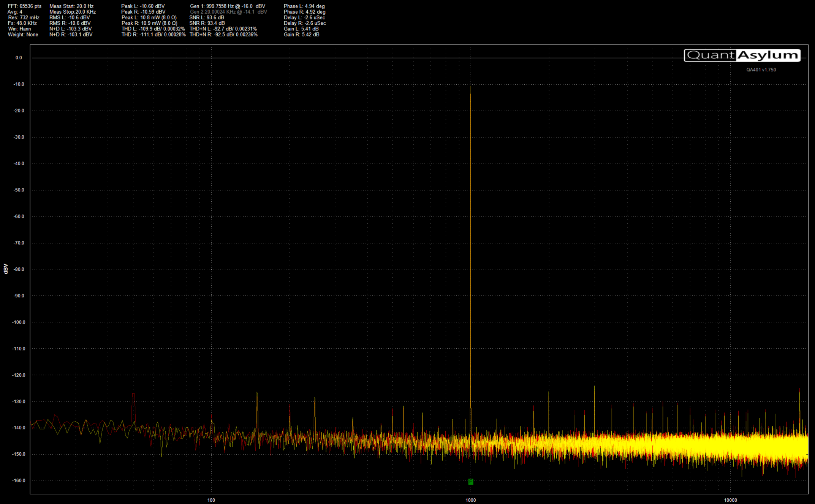Click the '-120.0' y-axis label

click(x=19, y=375)
